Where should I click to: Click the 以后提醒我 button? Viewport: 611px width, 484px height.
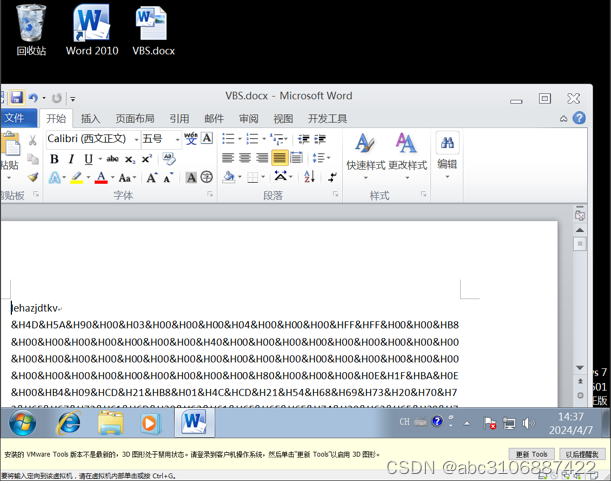[582, 454]
